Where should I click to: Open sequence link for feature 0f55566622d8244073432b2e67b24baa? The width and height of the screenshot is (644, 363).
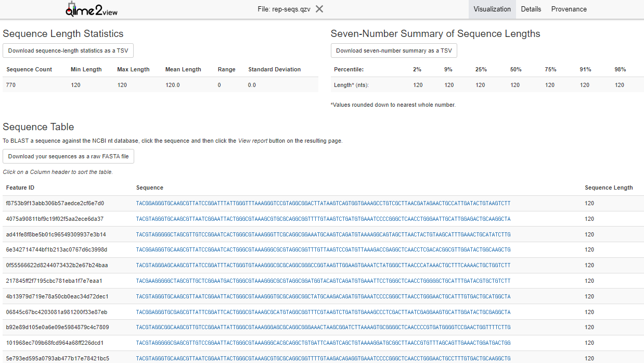coord(323,265)
